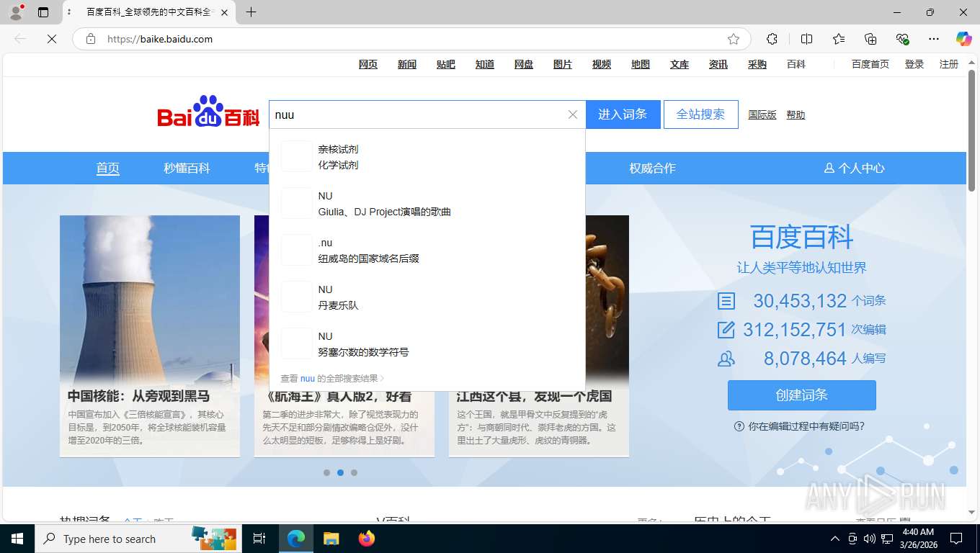Open Task View on taskbar

coord(259,539)
